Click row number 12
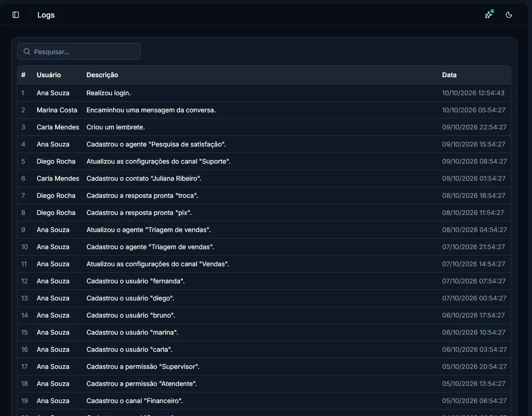This screenshot has height=416, width=532. coord(24,281)
